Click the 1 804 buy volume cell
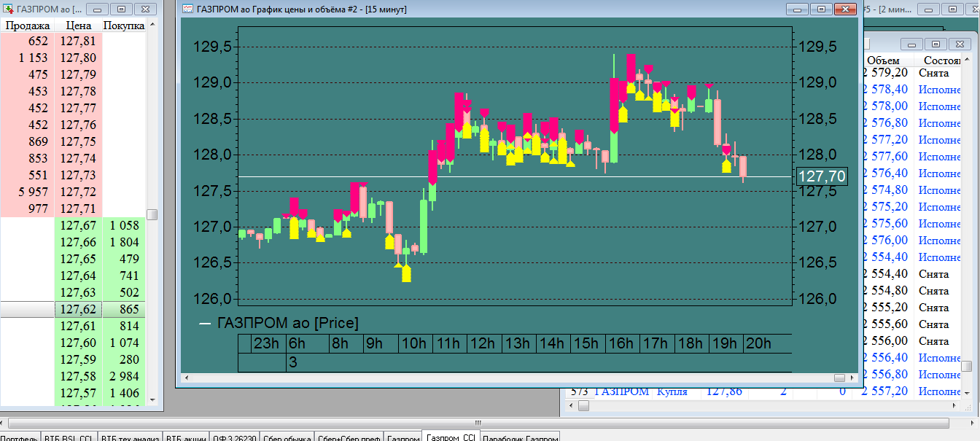The width and height of the screenshot is (980, 441). tap(124, 243)
